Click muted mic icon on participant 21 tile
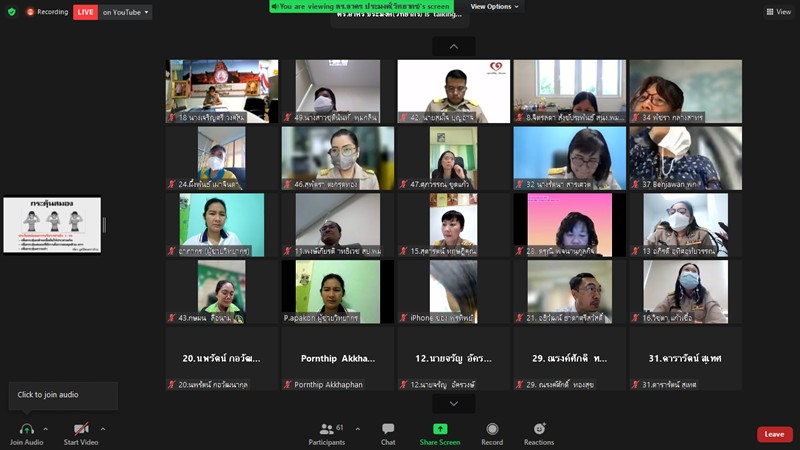The height and width of the screenshot is (450, 800). tap(520, 318)
